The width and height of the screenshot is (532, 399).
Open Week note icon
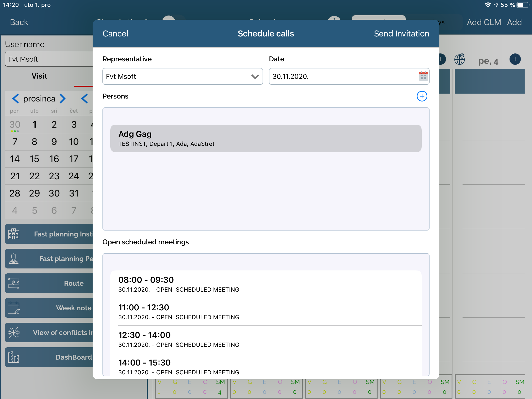pyautogui.click(x=14, y=308)
